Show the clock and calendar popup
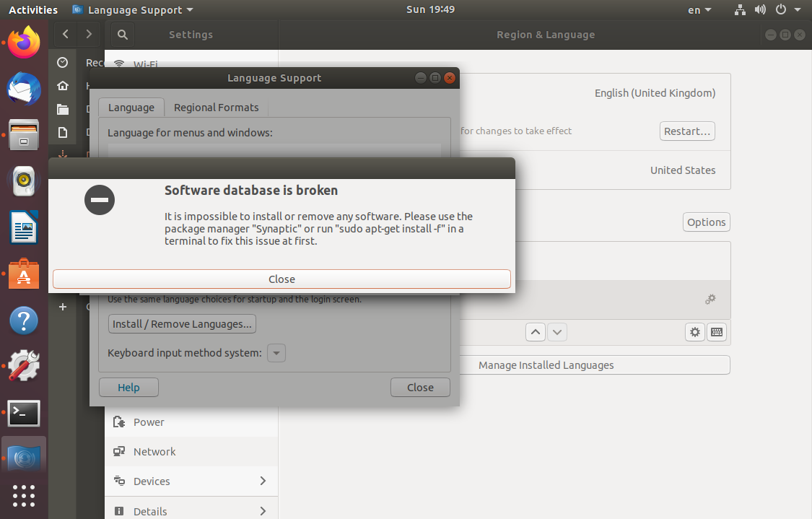812x519 pixels. tap(430, 10)
